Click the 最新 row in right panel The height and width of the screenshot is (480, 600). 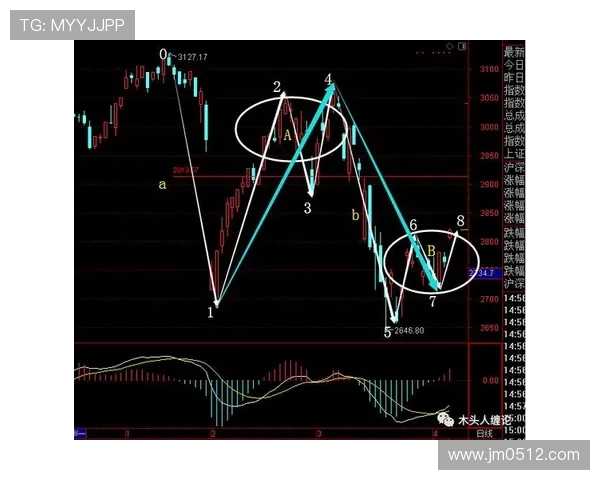point(513,52)
